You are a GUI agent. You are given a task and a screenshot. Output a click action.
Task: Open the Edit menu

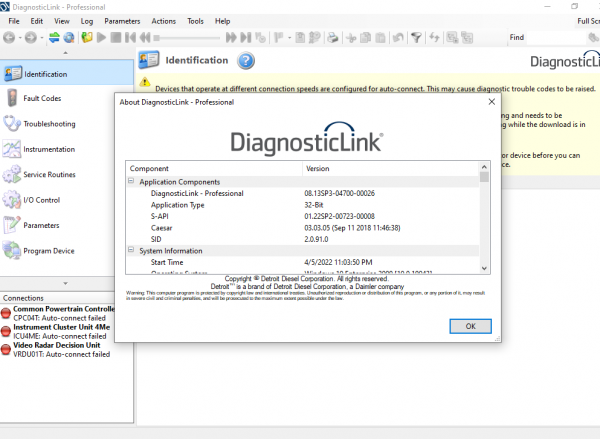coord(37,21)
